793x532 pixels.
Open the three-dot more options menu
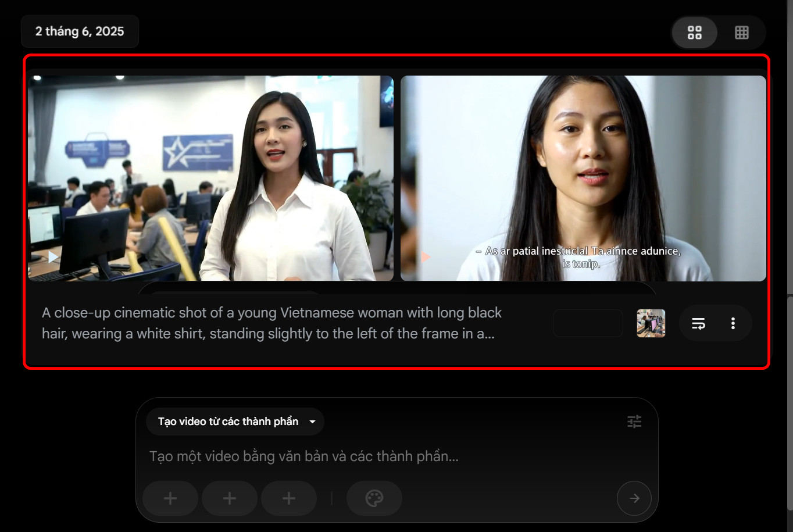(733, 323)
